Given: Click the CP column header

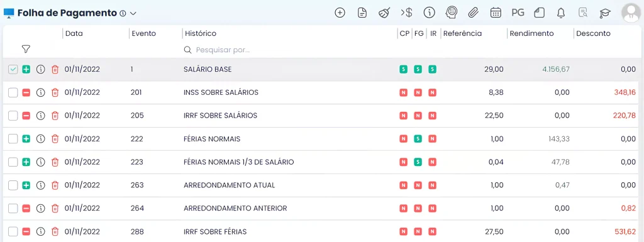Looking at the screenshot, I should tap(404, 34).
